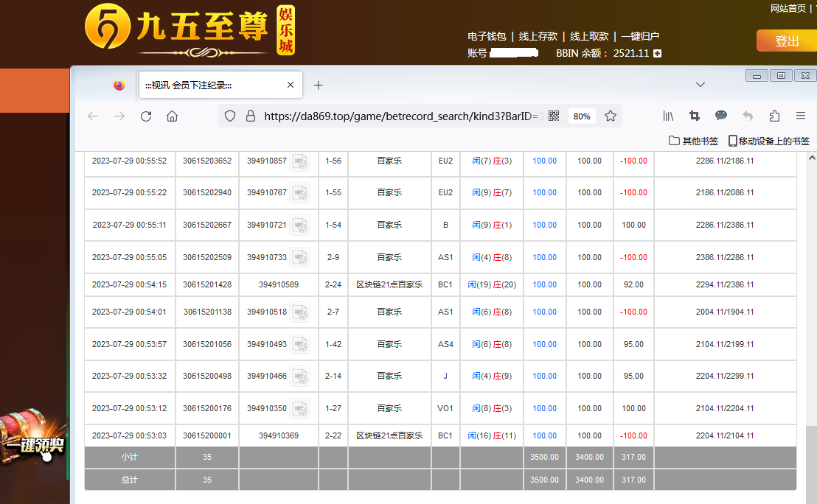Open game video icon for bet 394910350
The image size is (817, 504).
pyautogui.click(x=300, y=409)
